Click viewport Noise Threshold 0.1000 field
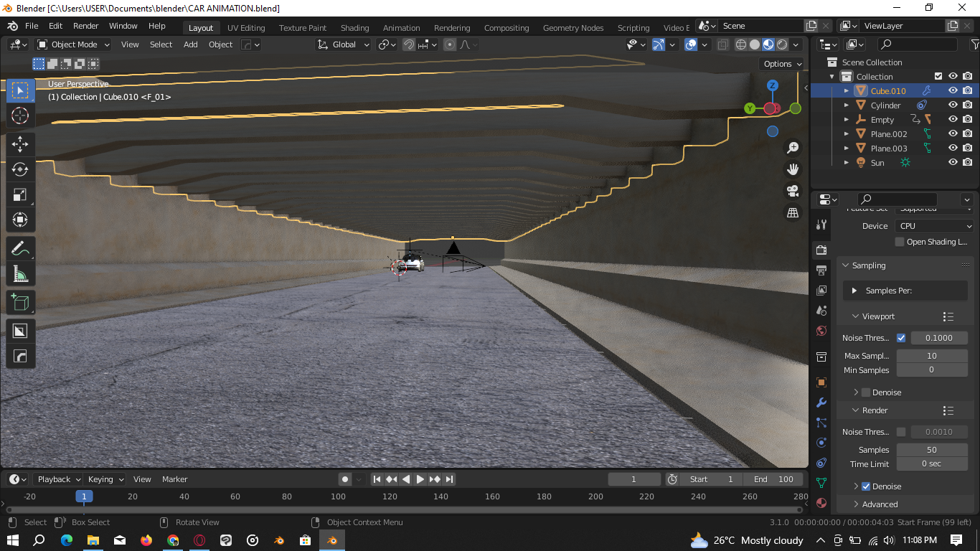This screenshot has width=980, height=551. (x=939, y=338)
